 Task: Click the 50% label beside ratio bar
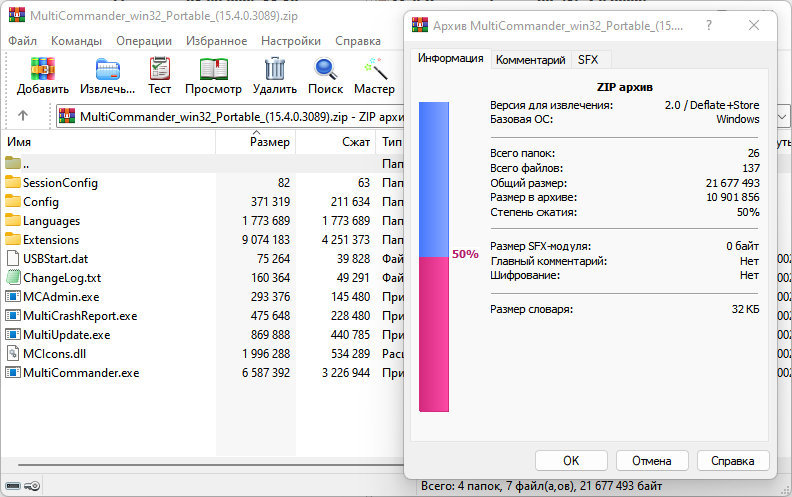465,254
